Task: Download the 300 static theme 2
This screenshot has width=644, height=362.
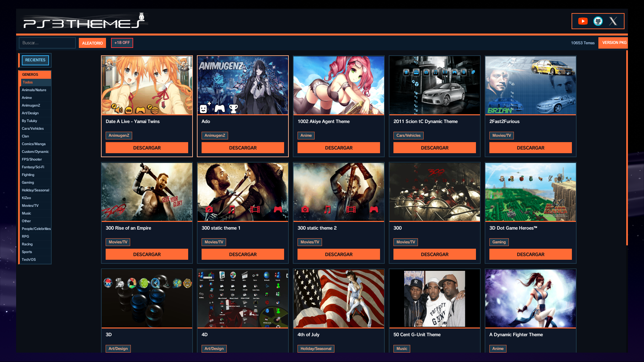Action: pyautogui.click(x=339, y=254)
